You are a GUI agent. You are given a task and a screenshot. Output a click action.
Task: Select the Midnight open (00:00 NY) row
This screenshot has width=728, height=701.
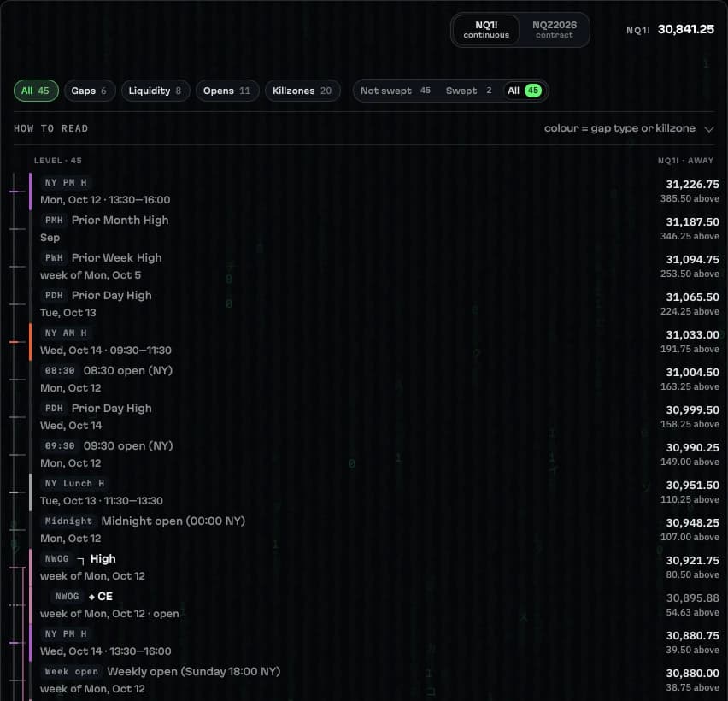(374, 529)
